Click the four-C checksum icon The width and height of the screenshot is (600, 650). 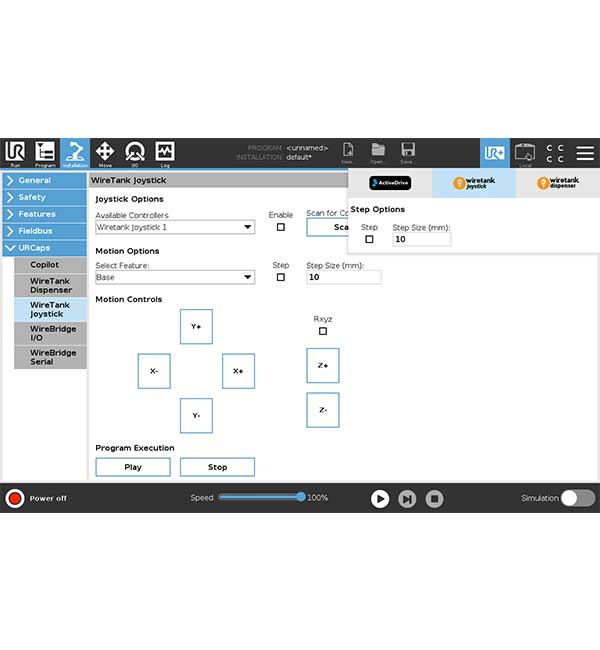[555, 153]
